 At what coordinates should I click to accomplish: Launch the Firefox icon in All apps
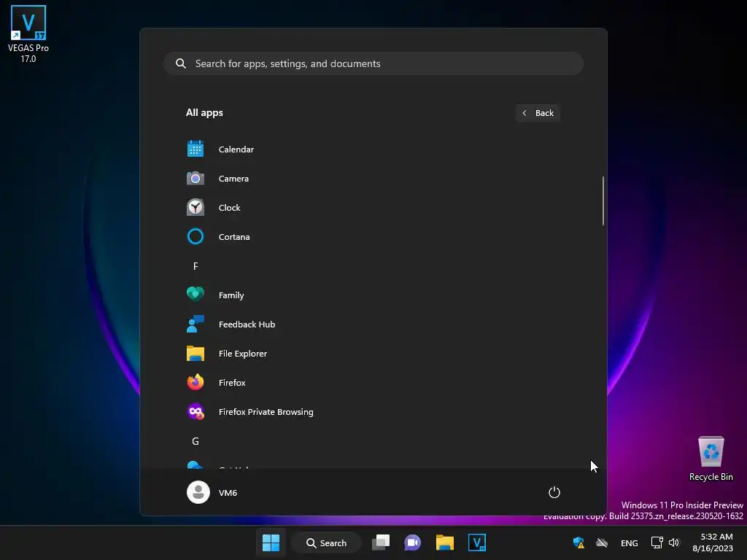pos(196,382)
